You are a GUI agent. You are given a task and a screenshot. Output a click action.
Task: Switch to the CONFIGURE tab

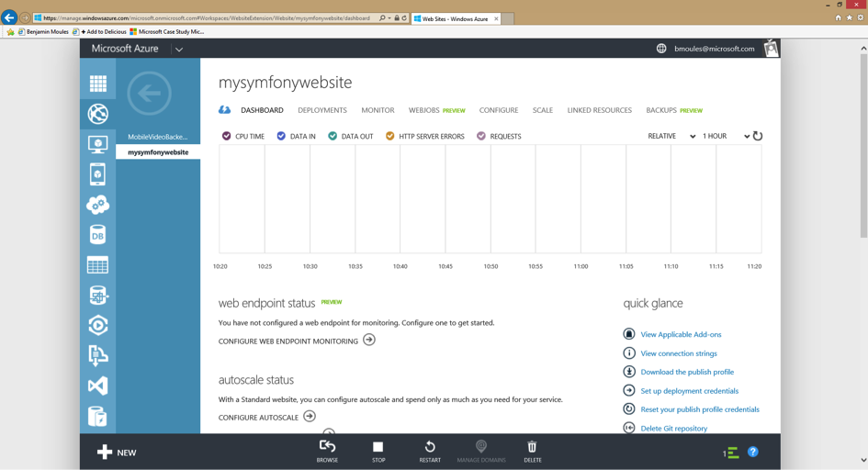click(499, 110)
